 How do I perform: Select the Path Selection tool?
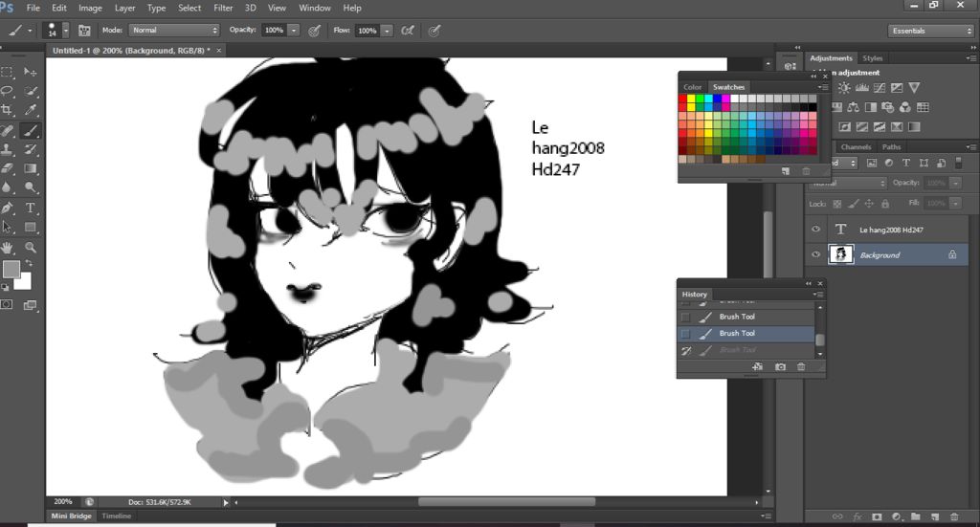point(7,228)
